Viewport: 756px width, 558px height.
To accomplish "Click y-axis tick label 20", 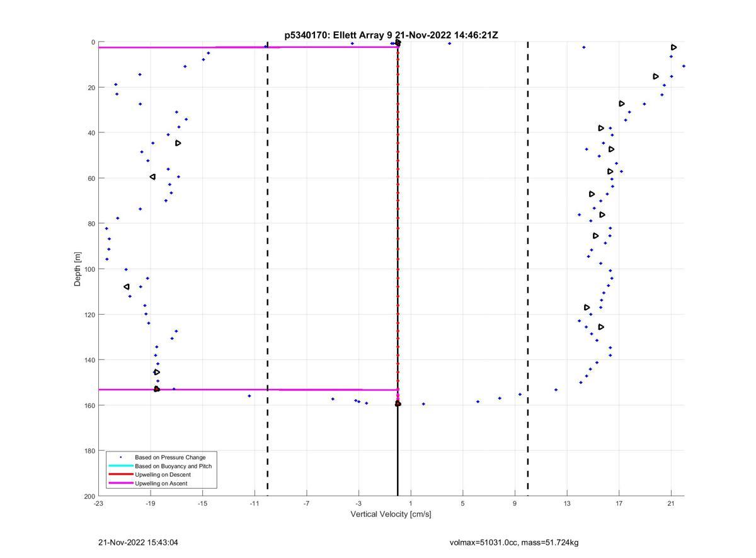I will (91, 88).
